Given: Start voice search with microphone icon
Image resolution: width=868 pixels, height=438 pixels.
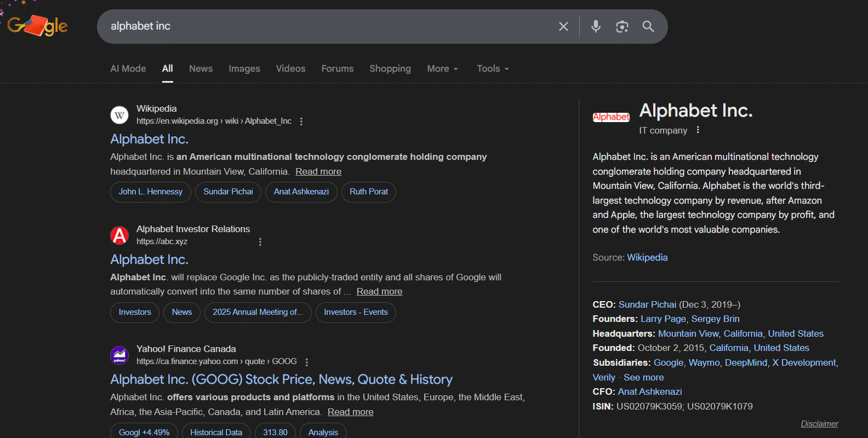Looking at the screenshot, I should (x=596, y=26).
